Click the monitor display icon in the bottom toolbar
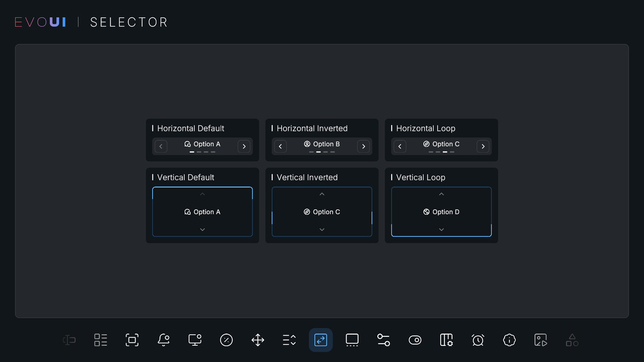This screenshot has width=644, height=362. (x=352, y=339)
